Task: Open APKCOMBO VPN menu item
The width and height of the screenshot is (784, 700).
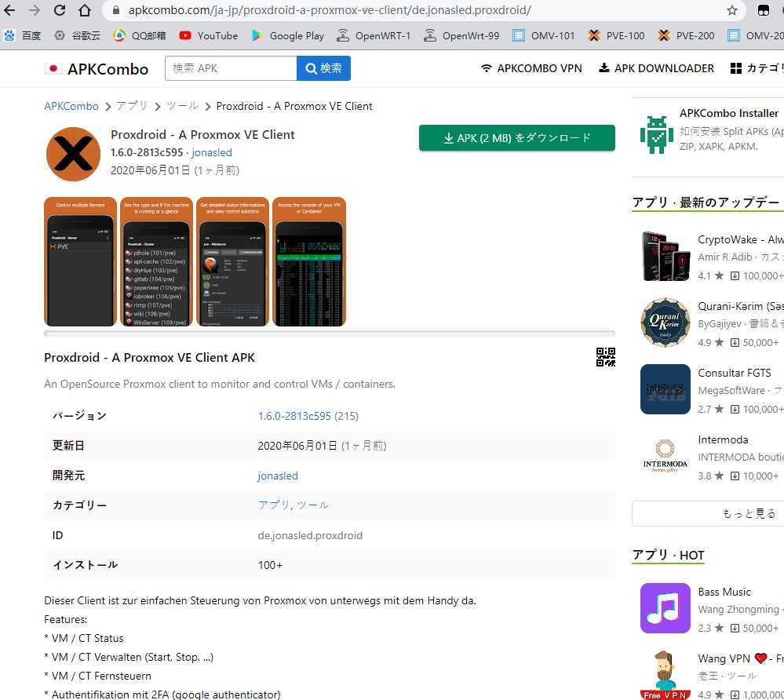Action: pyautogui.click(x=531, y=68)
